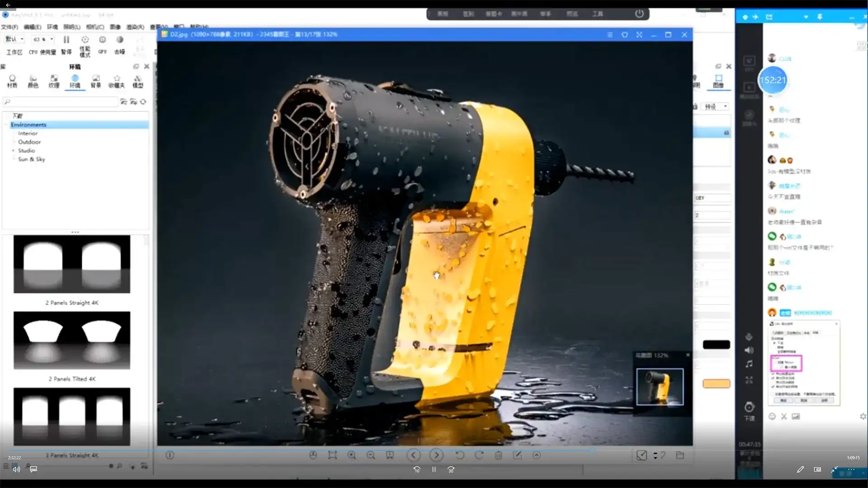Open the 纹理 textures library tab
The height and width of the screenshot is (488, 868).
pos(54,81)
